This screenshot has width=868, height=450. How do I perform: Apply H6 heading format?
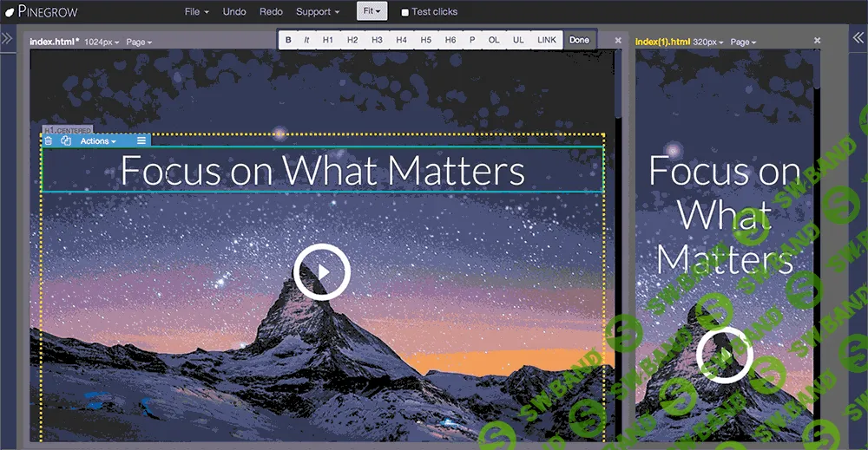point(450,40)
